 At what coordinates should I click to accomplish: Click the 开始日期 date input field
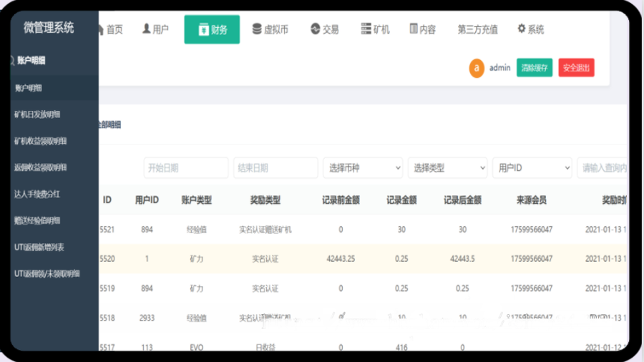[186, 168]
